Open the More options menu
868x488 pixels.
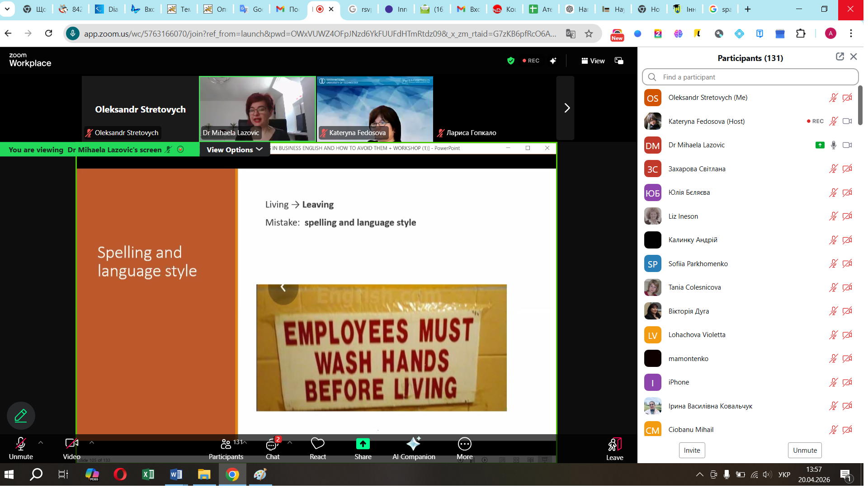(x=464, y=444)
